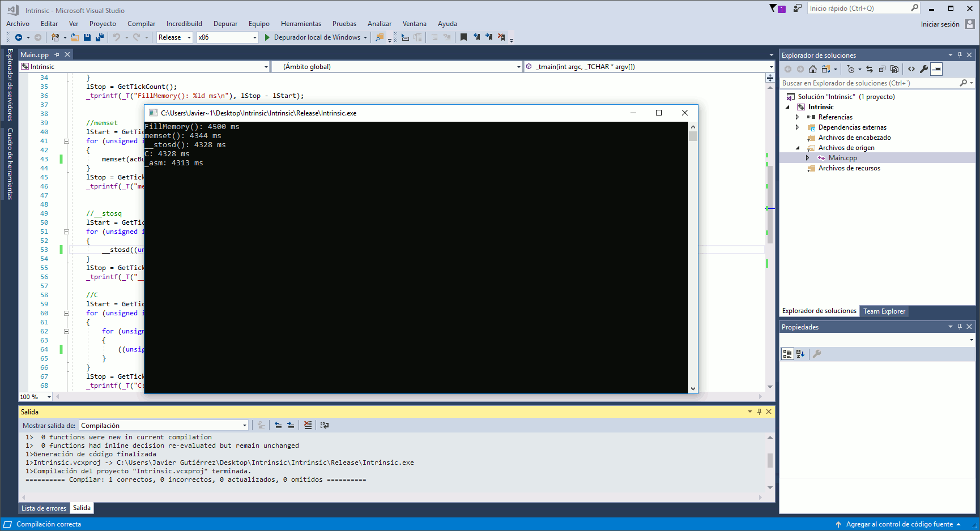Select the Save All icon
The width and height of the screenshot is (980, 531).
click(x=99, y=37)
